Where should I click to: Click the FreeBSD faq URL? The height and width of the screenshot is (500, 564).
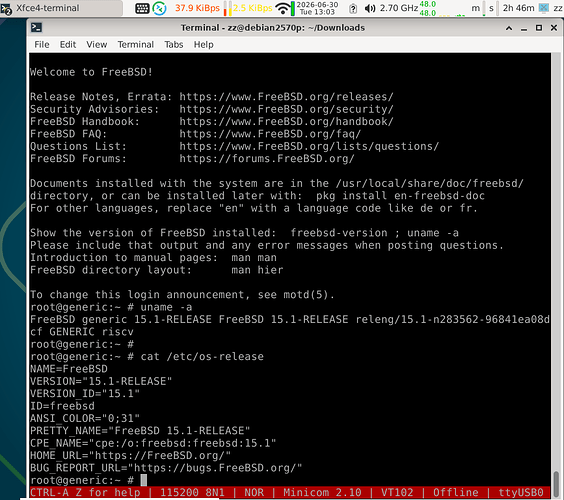coord(270,134)
